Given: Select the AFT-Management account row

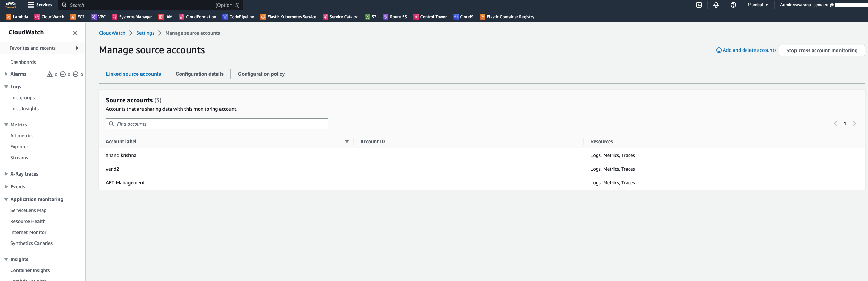Looking at the screenshot, I should 482,183.
